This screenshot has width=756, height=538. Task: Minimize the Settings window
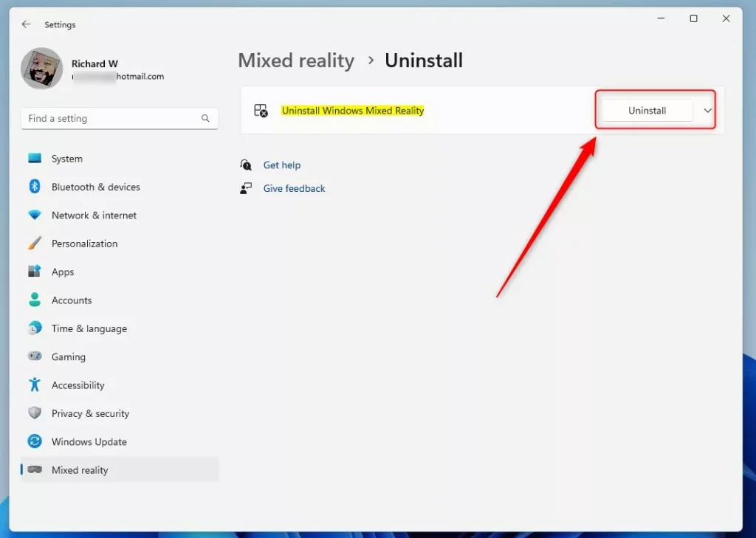[661, 18]
